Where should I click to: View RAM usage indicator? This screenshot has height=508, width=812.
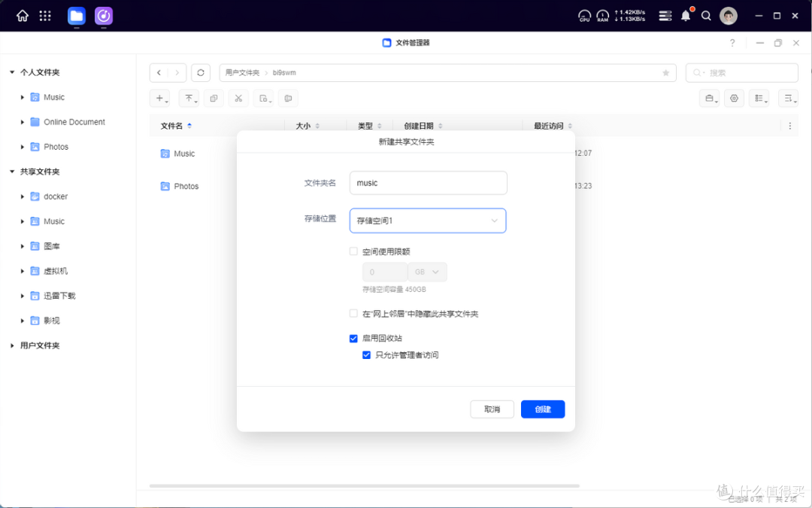point(603,16)
